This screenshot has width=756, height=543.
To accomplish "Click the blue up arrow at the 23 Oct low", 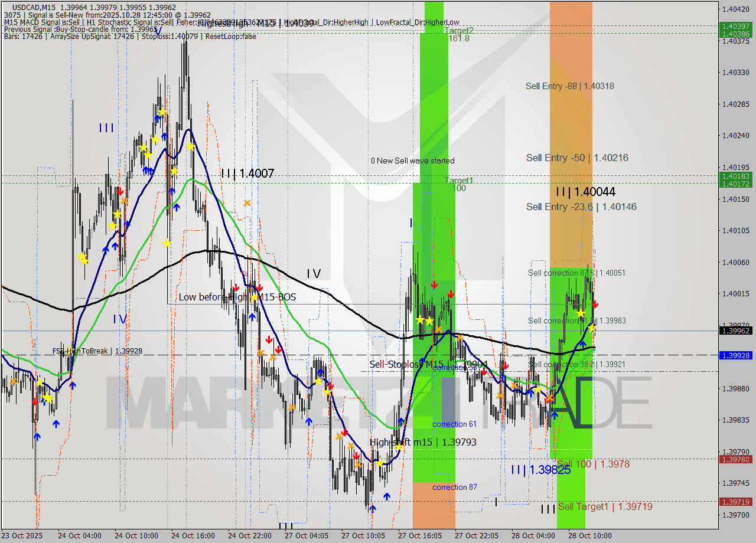I will (x=37, y=438).
